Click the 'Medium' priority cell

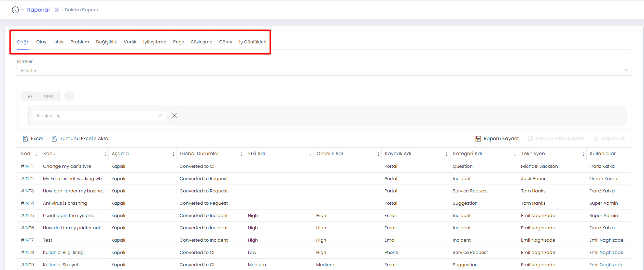click(x=325, y=265)
